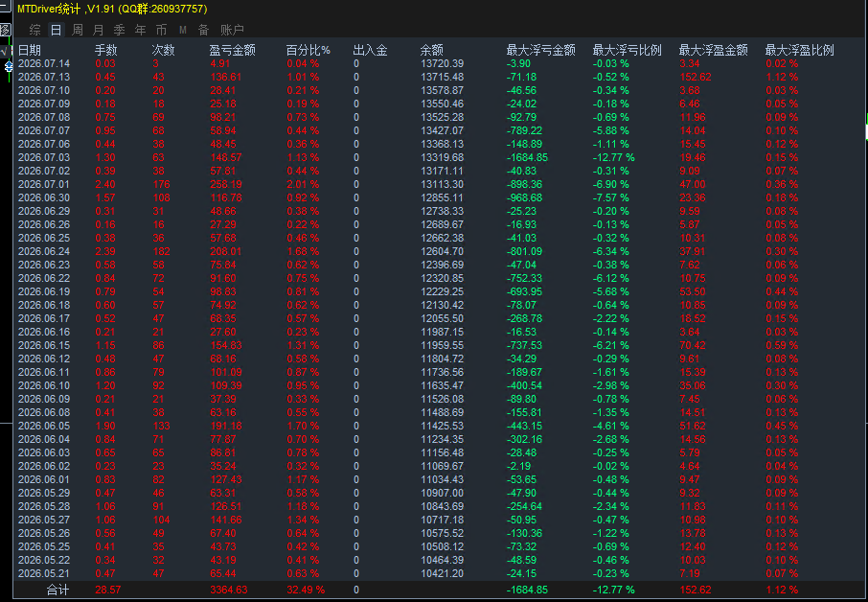868x602 pixels.
Task: Select the 2026.06.24 date cell
Action: point(44,251)
